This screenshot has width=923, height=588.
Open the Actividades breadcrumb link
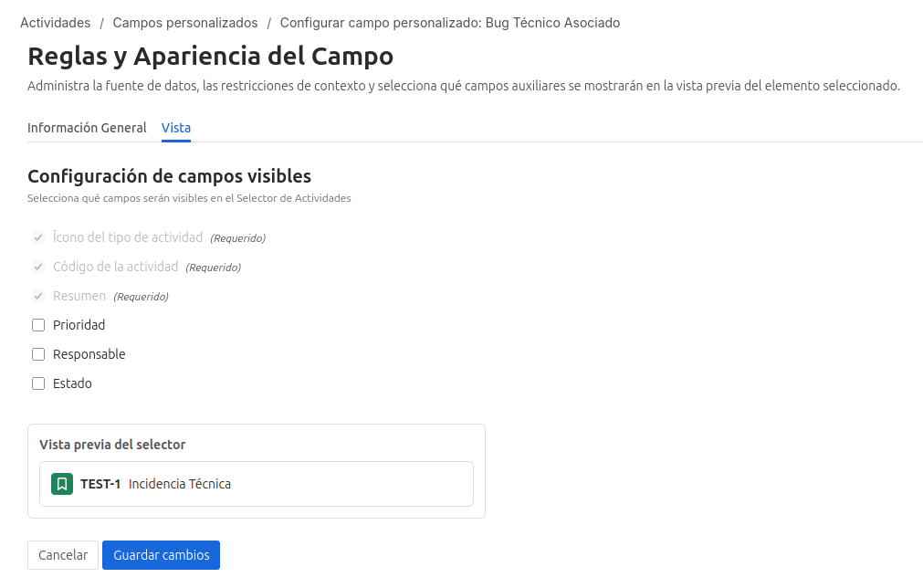point(55,22)
